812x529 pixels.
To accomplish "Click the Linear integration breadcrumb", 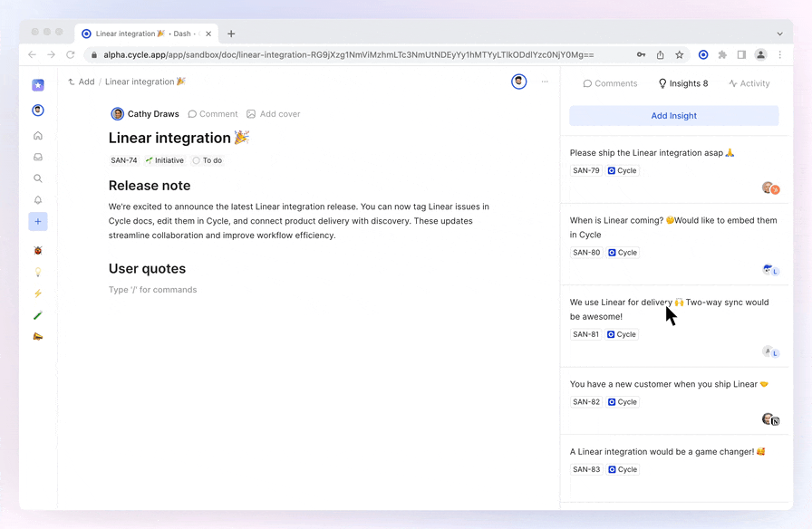I will coord(146,82).
